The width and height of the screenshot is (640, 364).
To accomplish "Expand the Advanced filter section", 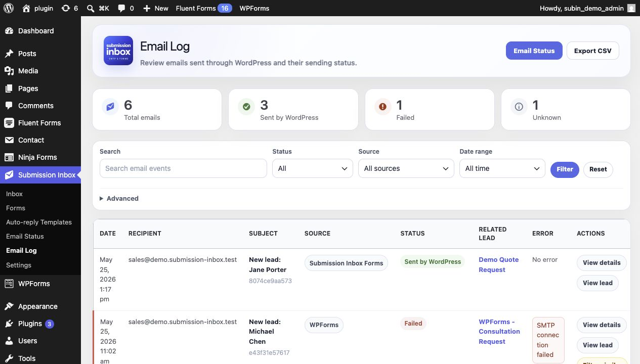I will coord(119,199).
